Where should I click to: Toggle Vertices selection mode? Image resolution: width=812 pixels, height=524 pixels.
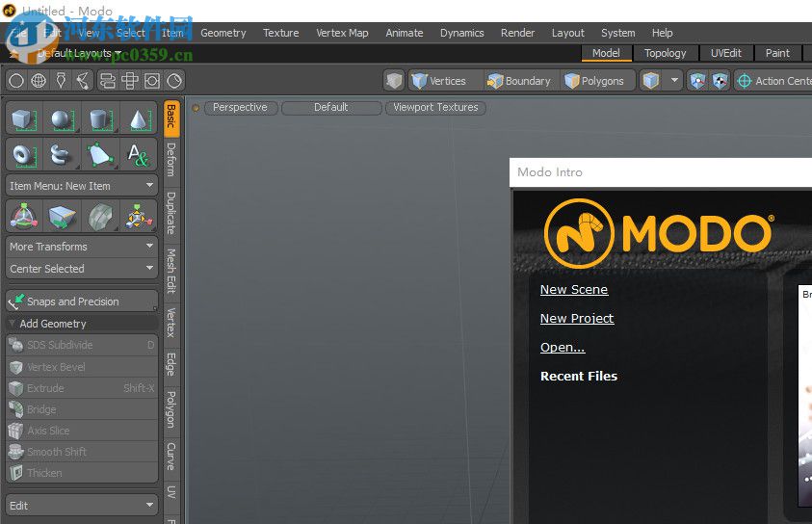(x=446, y=81)
